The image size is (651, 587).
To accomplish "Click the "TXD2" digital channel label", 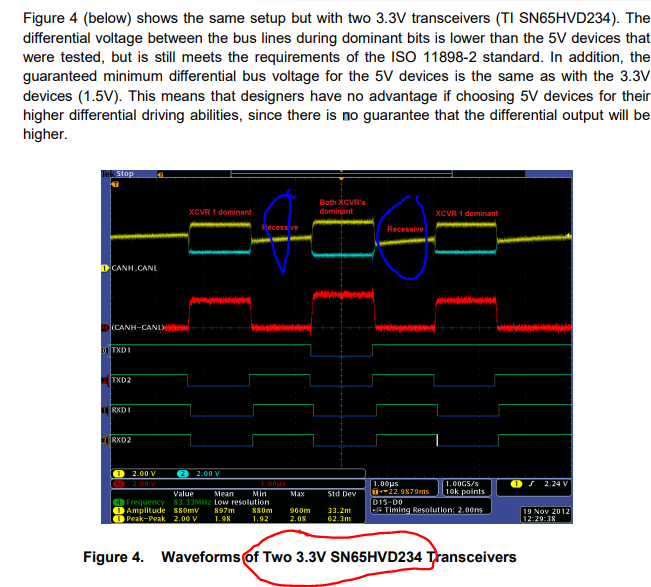I will click(121, 380).
